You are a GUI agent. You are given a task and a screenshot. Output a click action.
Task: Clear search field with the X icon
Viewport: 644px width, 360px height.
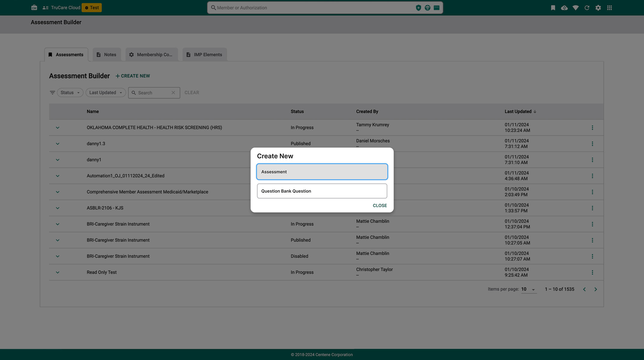[x=173, y=93]
